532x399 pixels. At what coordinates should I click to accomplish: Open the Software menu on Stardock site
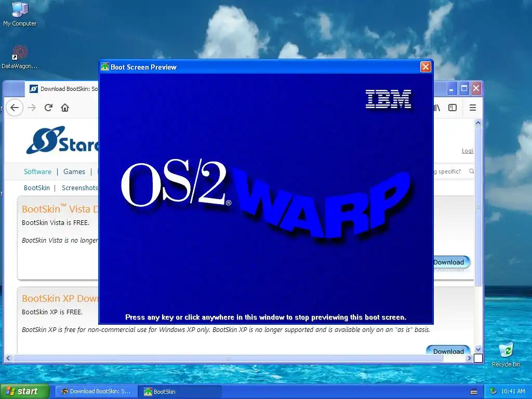(x=37, y=171)
